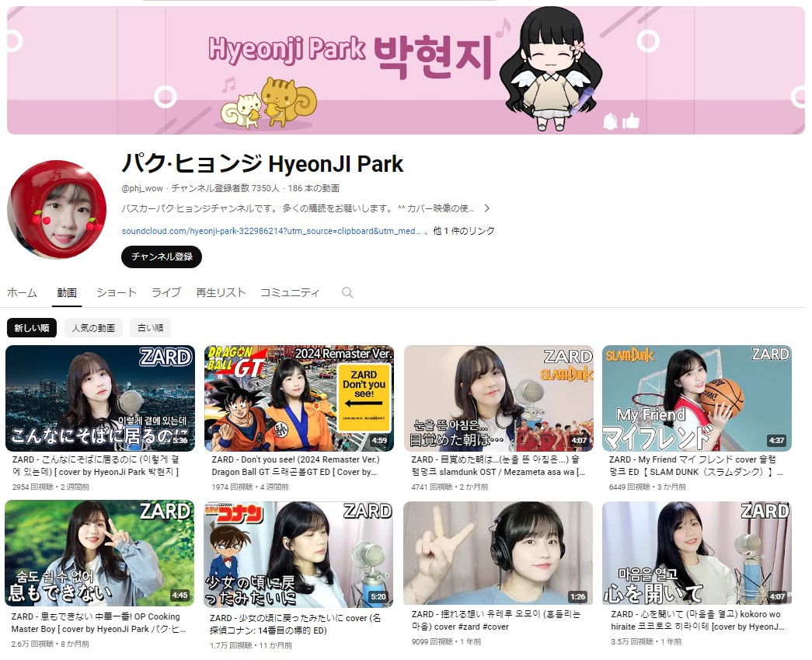Click the パク·ヒョンジ HyeonJI Park channel name
The width and height of the screenshot is (812, 660).
coord(262,164)
